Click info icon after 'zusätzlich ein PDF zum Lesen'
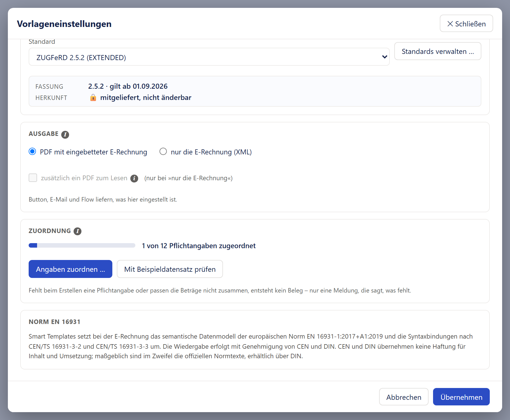This screenshot has height=420, width=510. (x=134, y=178)
